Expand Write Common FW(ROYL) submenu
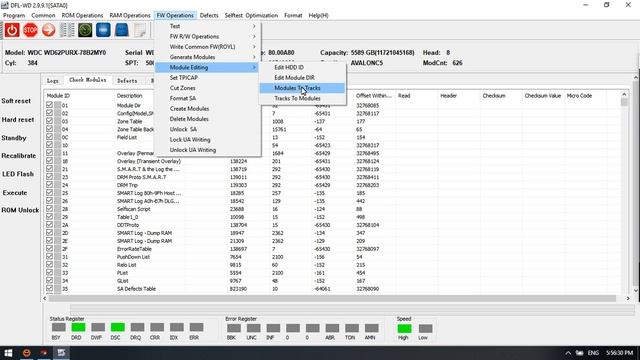Viewport: 640px width, 360px height. click(208, 47)
